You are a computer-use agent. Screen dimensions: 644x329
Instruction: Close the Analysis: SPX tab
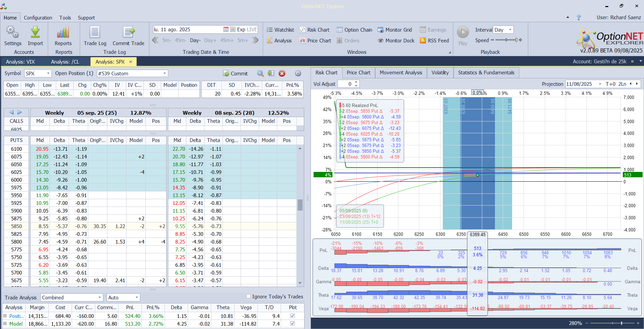[131, 62]
